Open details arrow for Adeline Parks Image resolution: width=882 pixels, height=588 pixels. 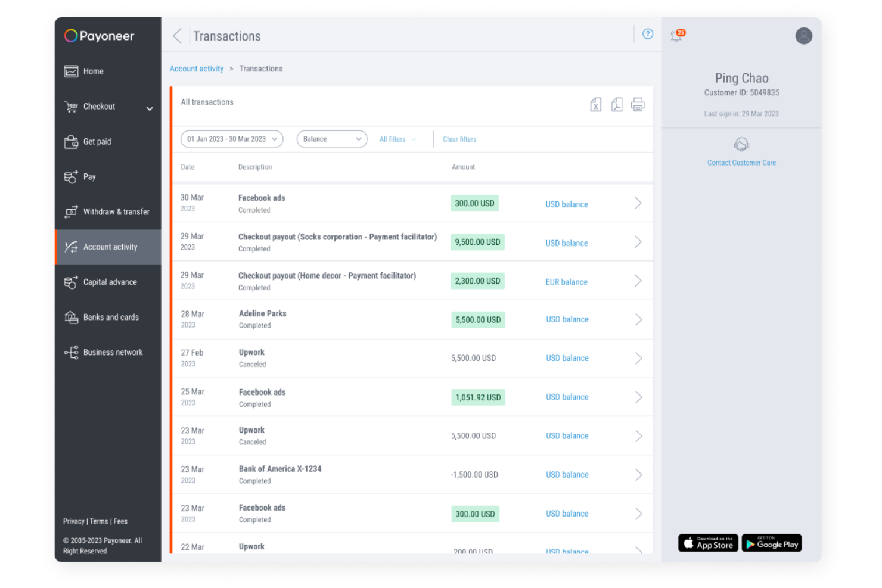[638, 319]
